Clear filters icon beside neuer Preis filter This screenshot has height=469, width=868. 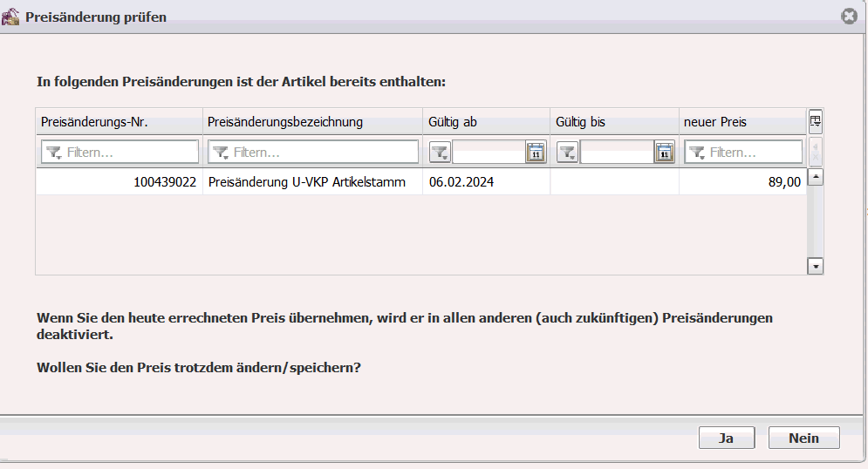(x=816, y=152)
